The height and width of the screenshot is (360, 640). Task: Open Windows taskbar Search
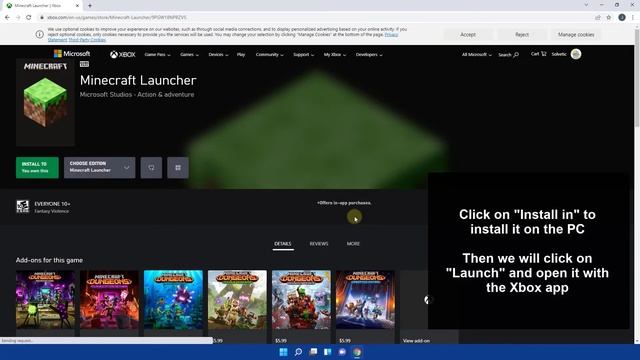click(x=298, y=352)
